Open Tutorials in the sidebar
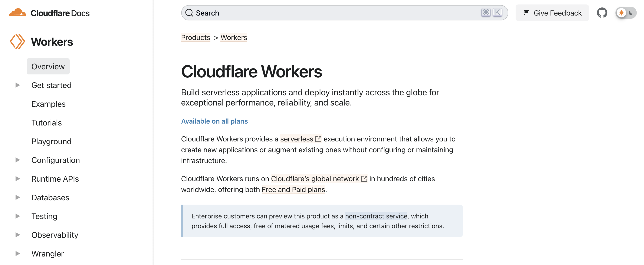 click(x=46, y=123)
